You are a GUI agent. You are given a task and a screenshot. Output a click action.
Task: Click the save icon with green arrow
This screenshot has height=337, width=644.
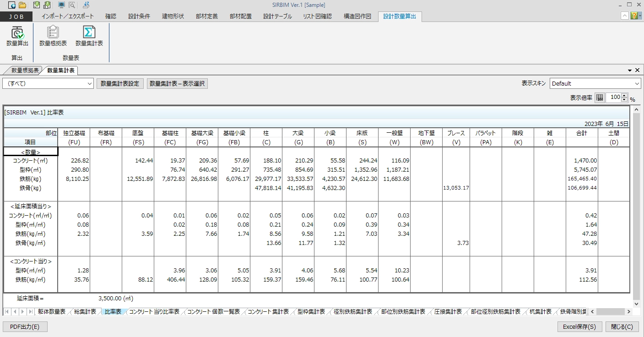coord(37,5)
